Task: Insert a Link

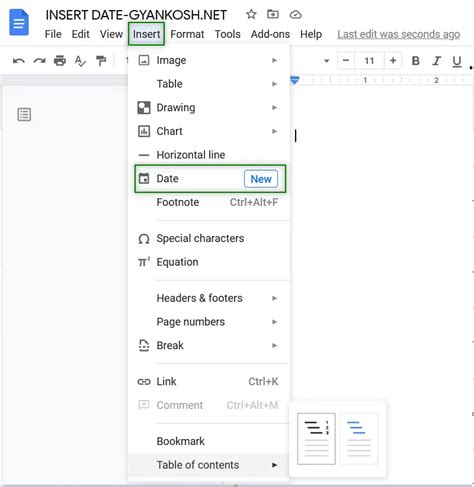Action: point(209,382)
